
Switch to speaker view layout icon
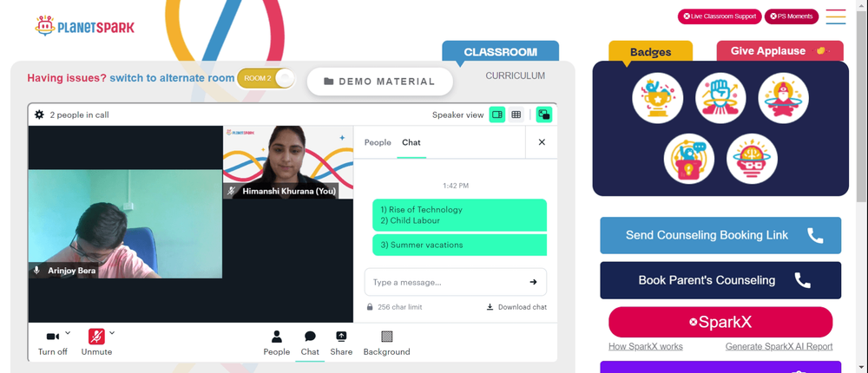click(497, 115)
